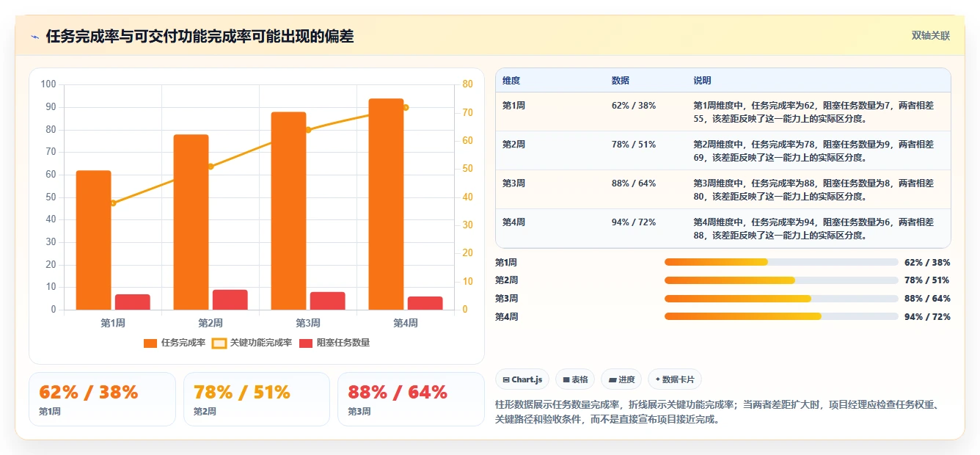
Task: Open the 62% / 38% 第1周 stat card
Action: (102, 399)
